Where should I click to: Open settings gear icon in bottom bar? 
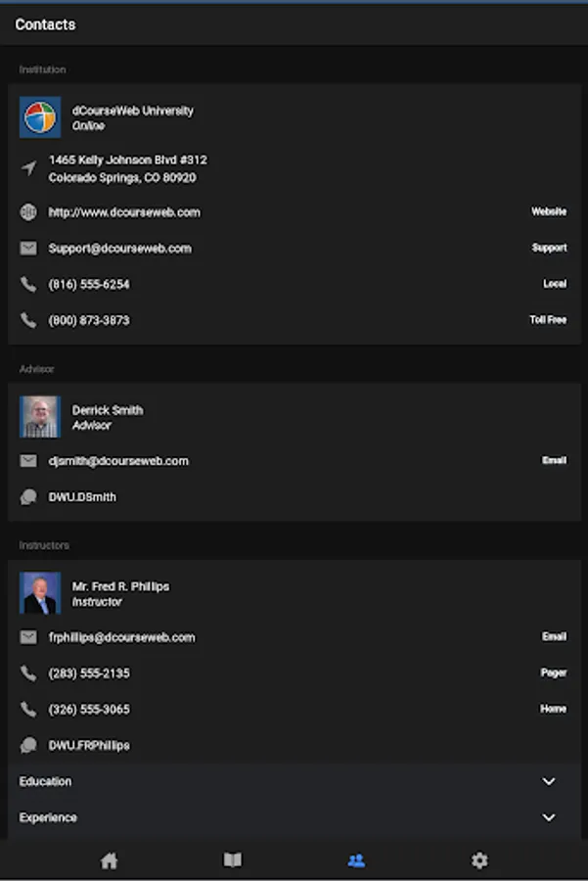click(479, 860)
